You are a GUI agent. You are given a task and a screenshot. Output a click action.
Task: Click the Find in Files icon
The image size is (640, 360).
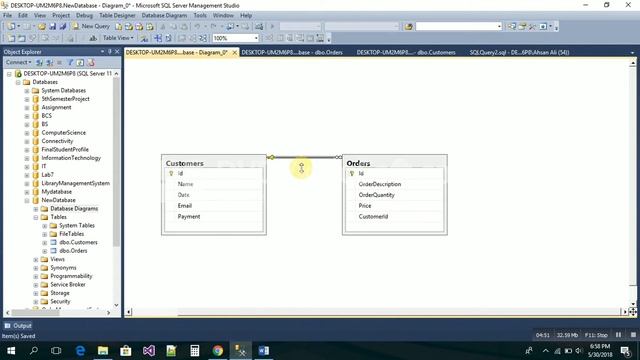pyautogui.click(x=408, y=27)
